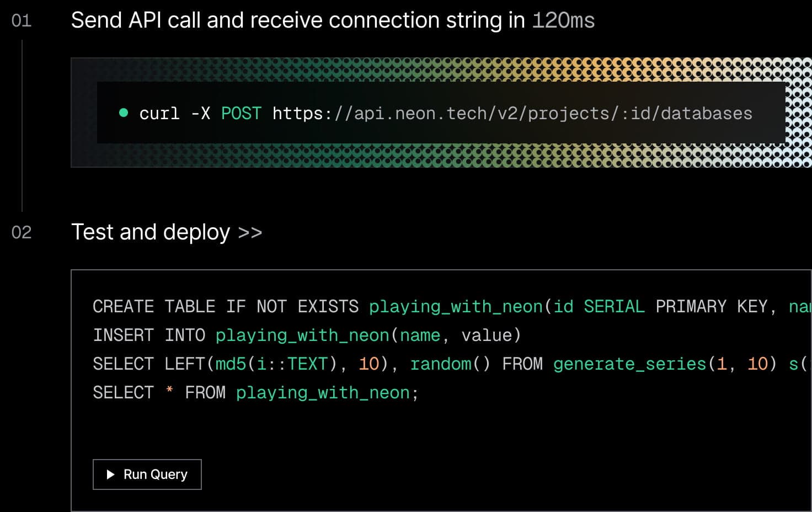The height and width of the screenshot is (512, 812).
Task: Click the generate_series function in the query
Action: pos(629,364)
